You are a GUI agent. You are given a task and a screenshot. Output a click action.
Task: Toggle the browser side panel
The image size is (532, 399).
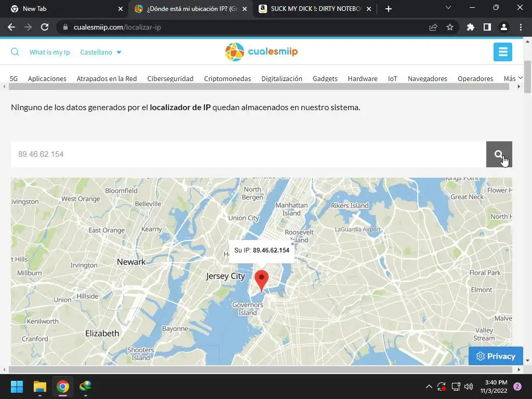pos(487,27)
